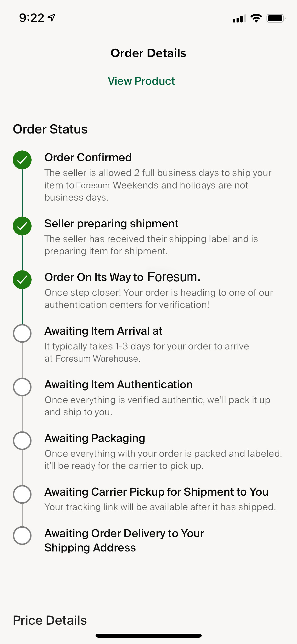Tap the home indicator bar at bottom
This screenshot has width=297, height=644.
(148, 636)
